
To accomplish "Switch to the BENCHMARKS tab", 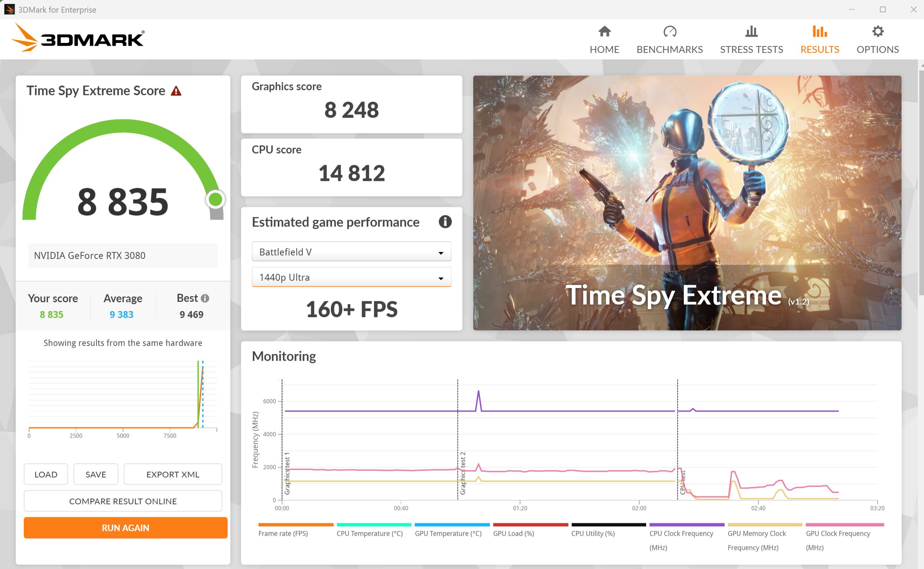I will (x=670, y=49).
